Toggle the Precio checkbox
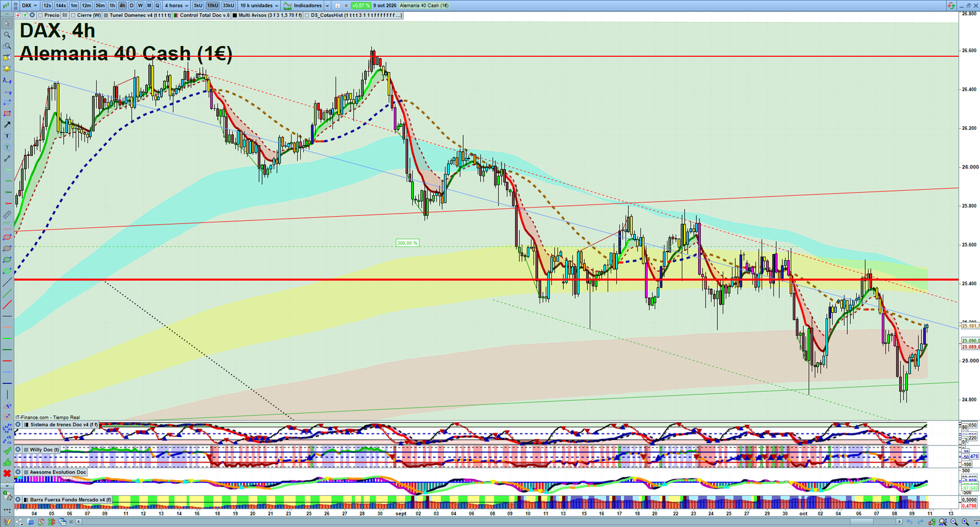The image size is (980, 527). [40, 15]
